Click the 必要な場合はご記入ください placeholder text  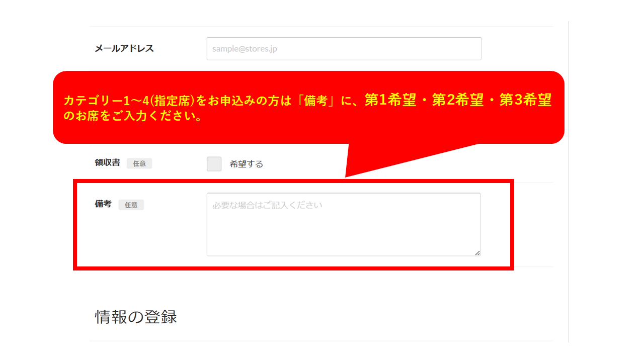click(267, 205)
